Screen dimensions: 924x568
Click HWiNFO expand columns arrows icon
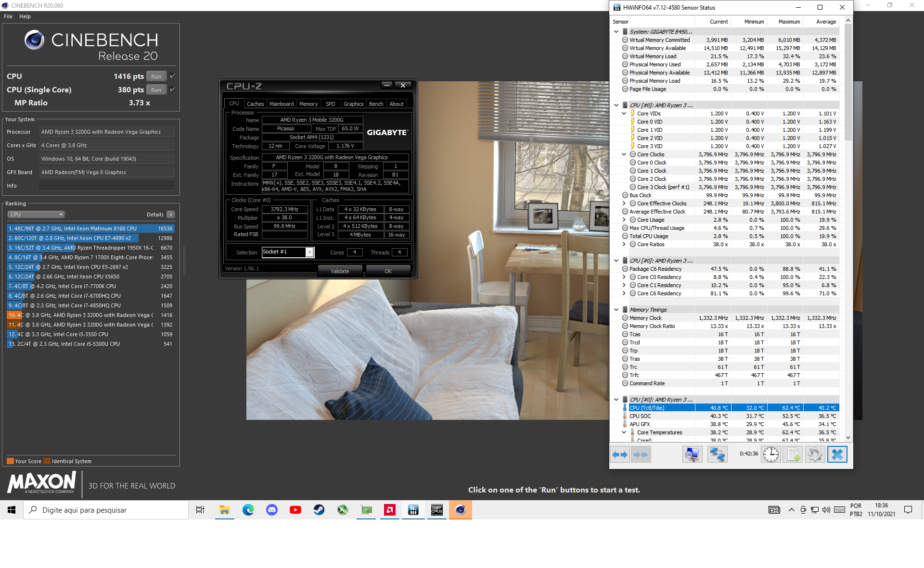point(620,454)
